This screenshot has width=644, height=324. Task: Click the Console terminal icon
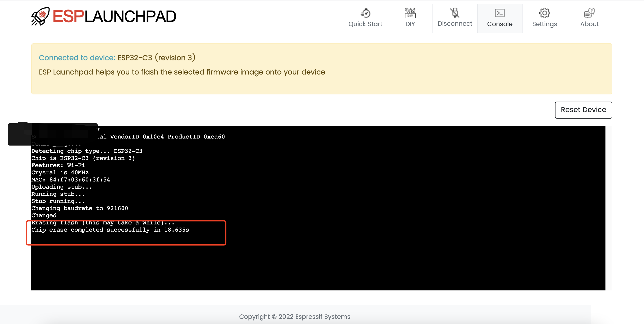click(x=499, y=13)
